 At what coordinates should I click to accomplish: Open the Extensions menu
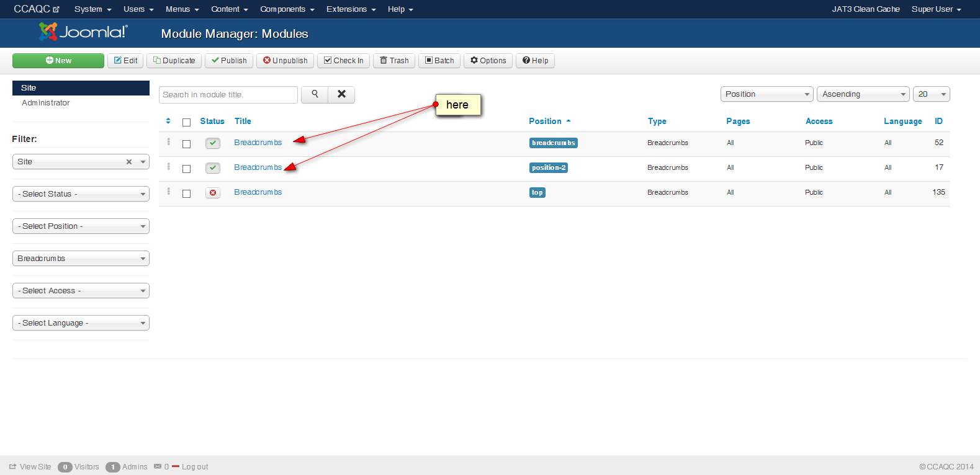click(x=351, y=9)
